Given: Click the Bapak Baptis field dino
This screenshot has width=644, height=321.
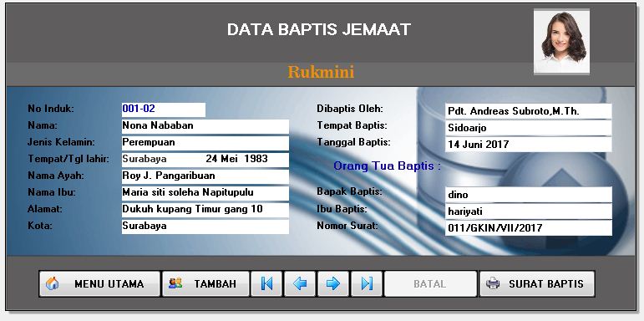Looking at the screenshot, I should click(529, 195).
